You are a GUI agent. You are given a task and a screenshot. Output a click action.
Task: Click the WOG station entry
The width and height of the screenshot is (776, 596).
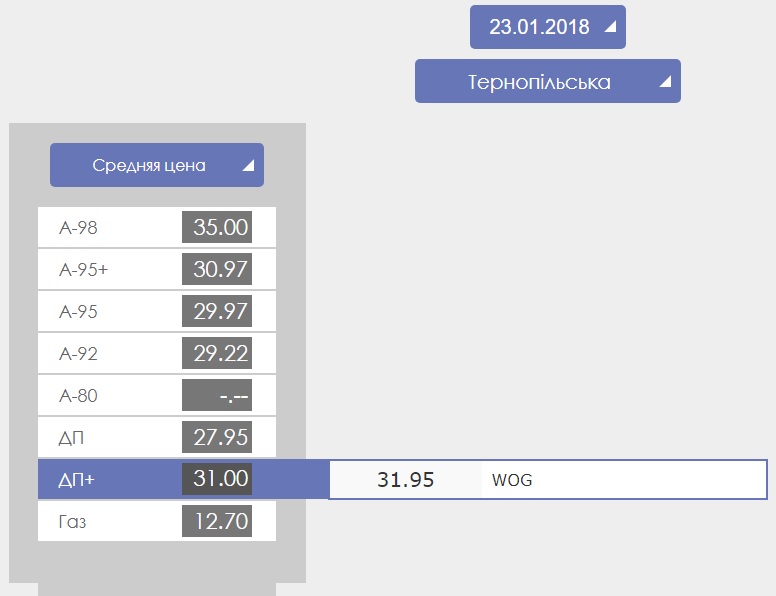click(512, 480)
